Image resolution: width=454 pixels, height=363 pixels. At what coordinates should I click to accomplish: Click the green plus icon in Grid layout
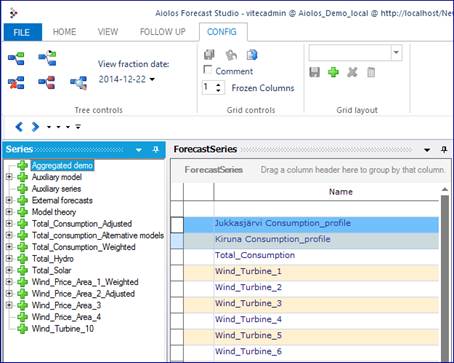(x=333, y=72)
